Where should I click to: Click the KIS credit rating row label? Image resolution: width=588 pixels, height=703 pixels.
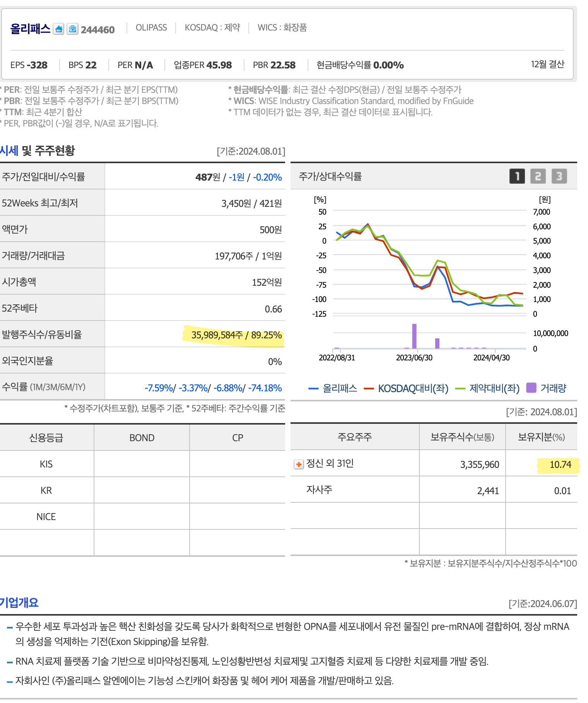point(46,464)
